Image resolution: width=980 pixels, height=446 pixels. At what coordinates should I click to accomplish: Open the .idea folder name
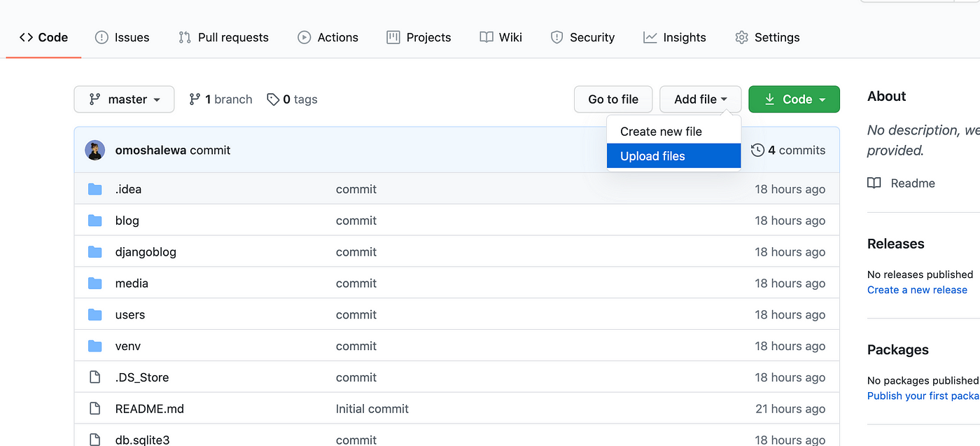[128, 189]
